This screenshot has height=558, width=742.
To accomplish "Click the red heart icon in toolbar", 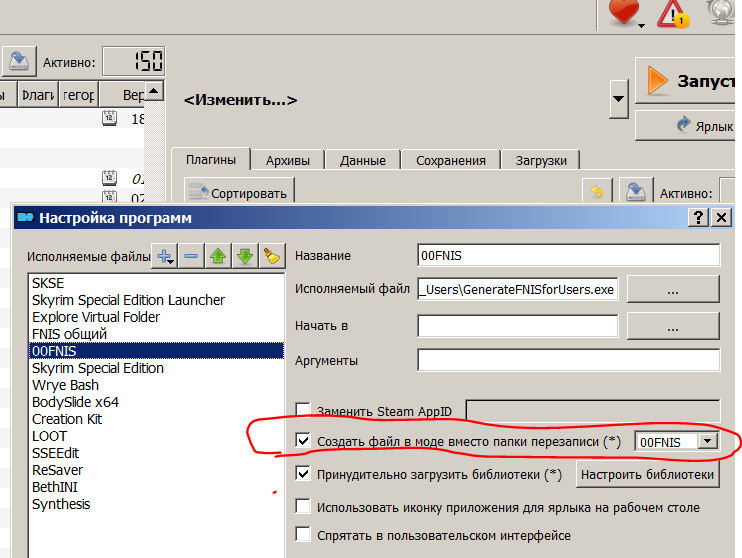I will (623, 13).
